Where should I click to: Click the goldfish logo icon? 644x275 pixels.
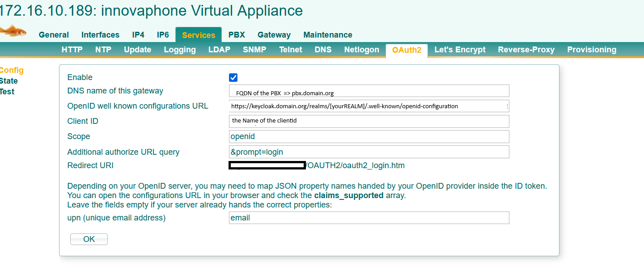(13, 31)
